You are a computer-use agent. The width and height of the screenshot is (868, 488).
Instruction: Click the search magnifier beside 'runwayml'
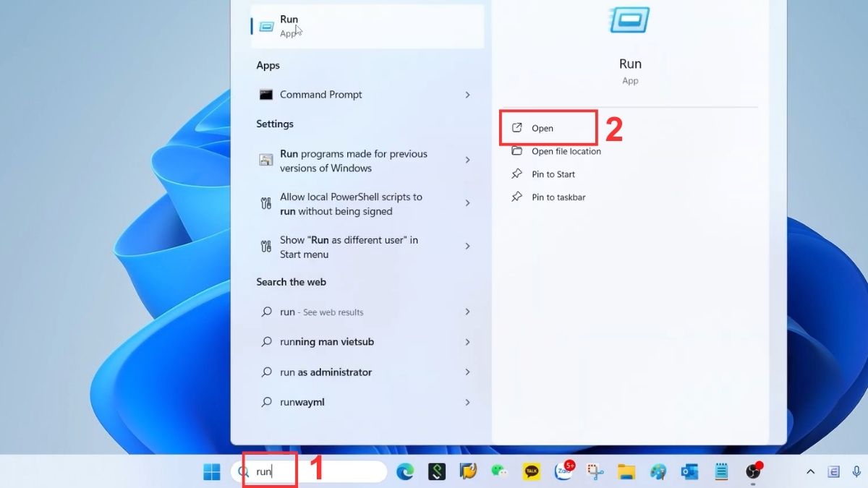[x=266, y=402]
